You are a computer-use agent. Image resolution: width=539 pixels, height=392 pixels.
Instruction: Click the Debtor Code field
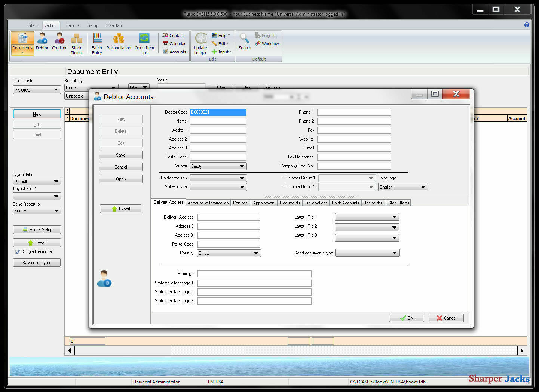click(218, 112)
